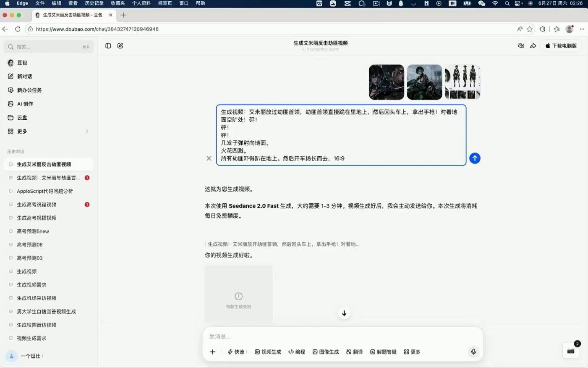Open chat 生成视频：艾米丽与劫匪首...
The width and height of the screenshot is (588, 368).
[48, 178]
